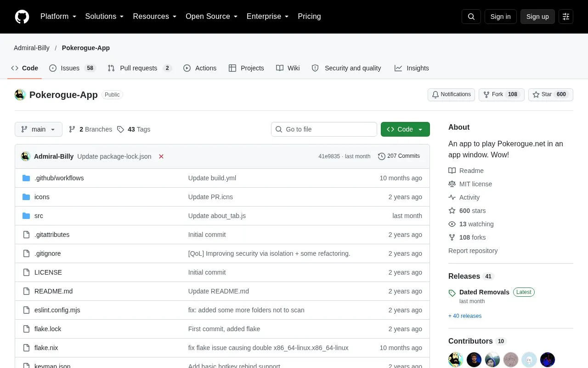Open the Wiki tab
588x368 pixels.
288,68
